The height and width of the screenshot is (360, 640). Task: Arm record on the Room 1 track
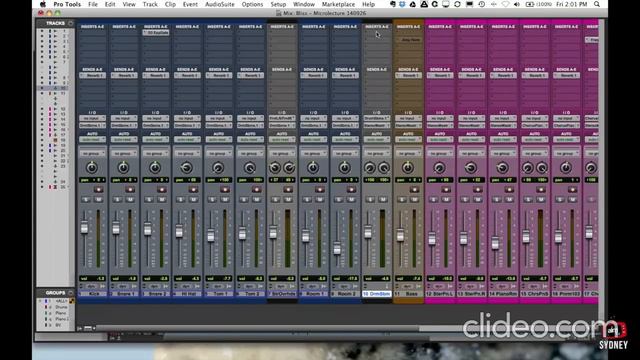point(320,189)
